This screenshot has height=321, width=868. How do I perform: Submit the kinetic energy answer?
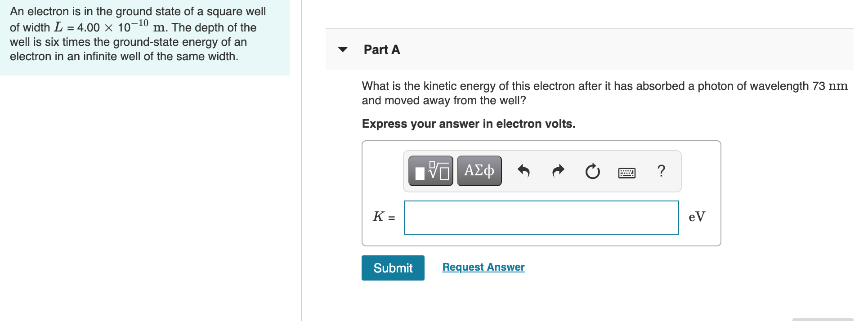(393, 268)
